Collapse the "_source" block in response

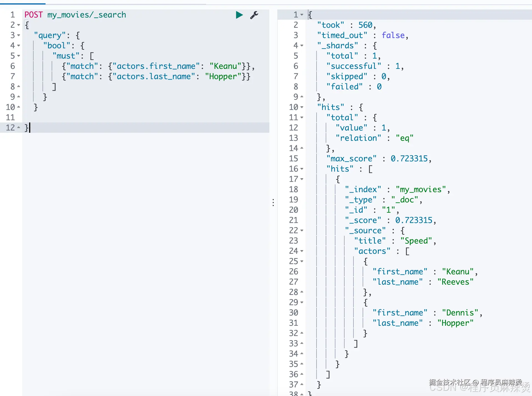(302, 230)
